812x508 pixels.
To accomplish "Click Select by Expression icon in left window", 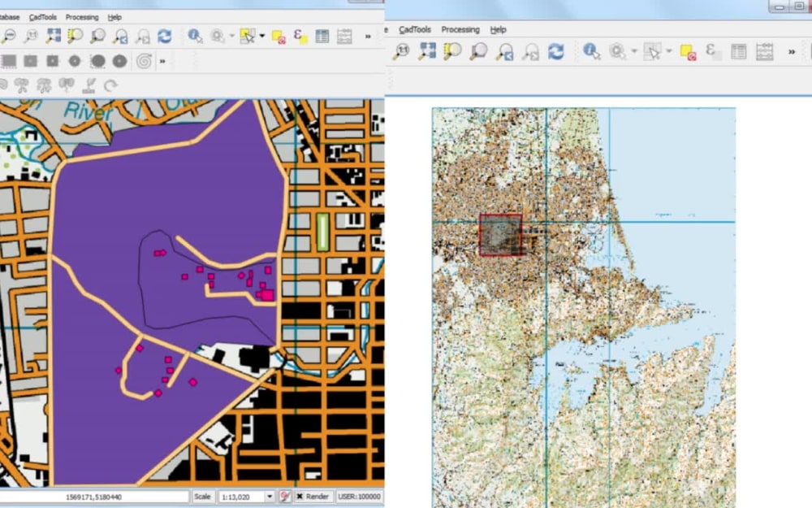I will [x=300, y=36].
